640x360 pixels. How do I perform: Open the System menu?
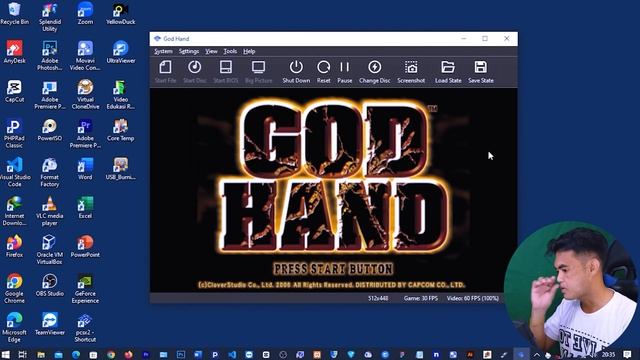163,51
